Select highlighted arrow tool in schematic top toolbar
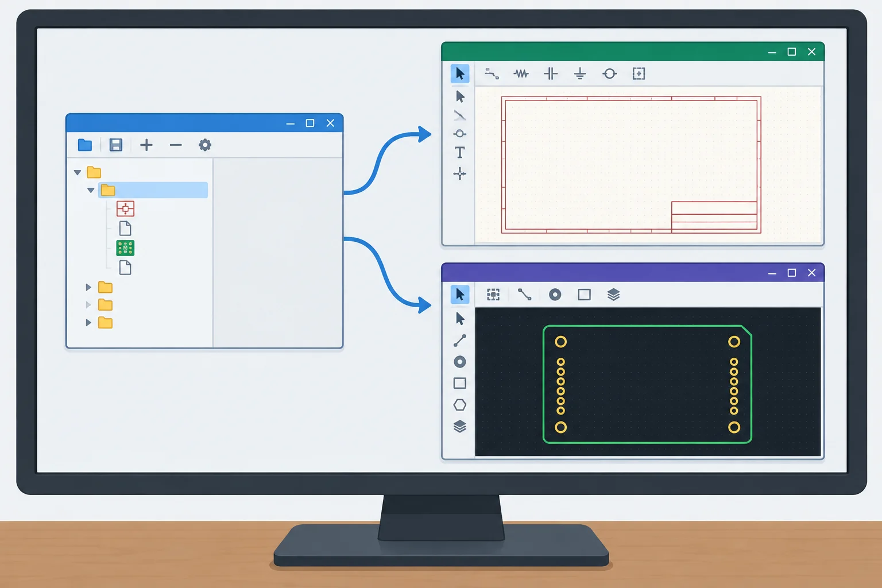Screen dimensions: 882x588 coord(460,73)
